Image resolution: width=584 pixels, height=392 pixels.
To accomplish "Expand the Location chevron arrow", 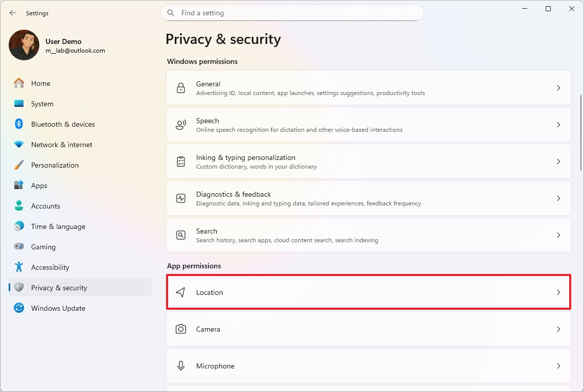I will [558, 292].
